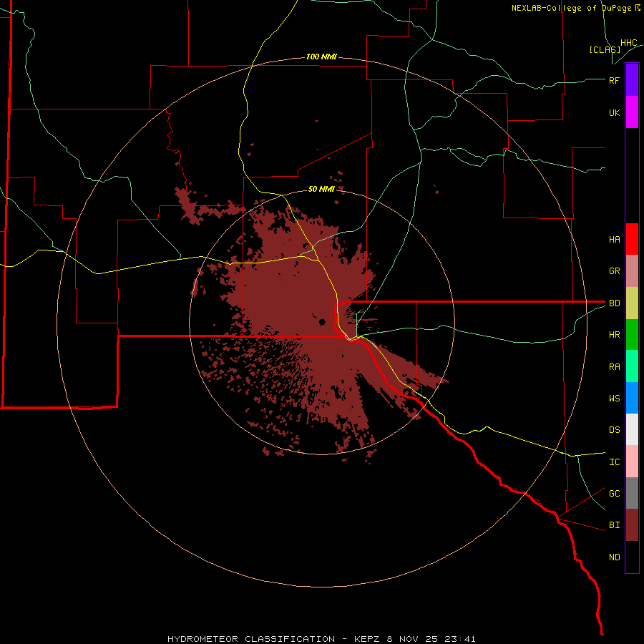The width and height of the screenshot is (644, 644).
Task: Click the DS white legend swatch
Action: pos(632,429)
